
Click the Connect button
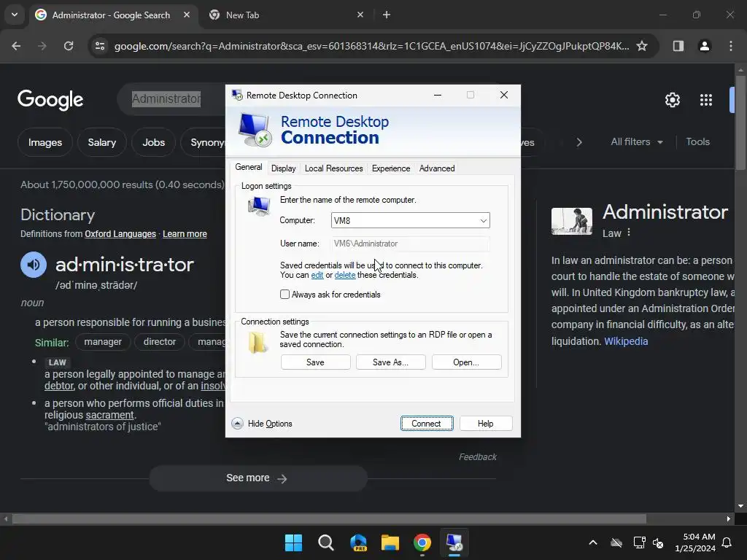pyautogui.click(x=426, y=424)
